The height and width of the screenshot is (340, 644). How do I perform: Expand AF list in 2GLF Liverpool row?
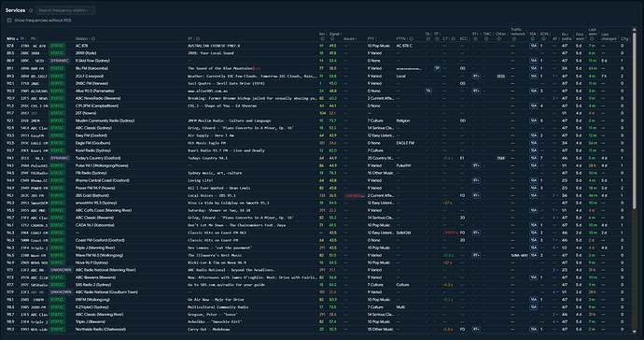555,76
